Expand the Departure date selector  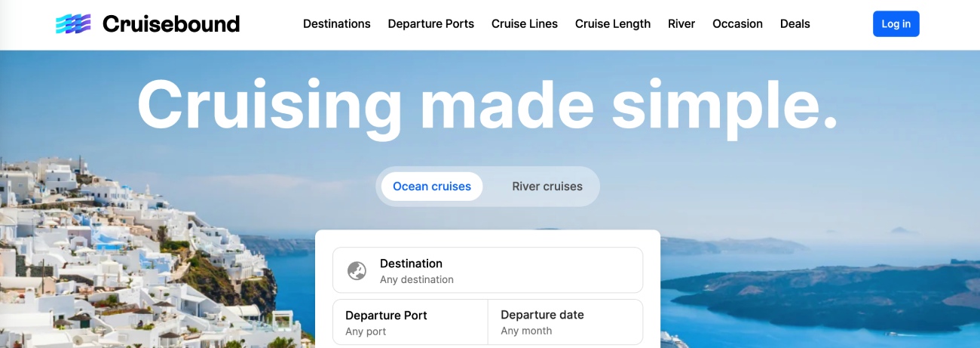(565, 322)
